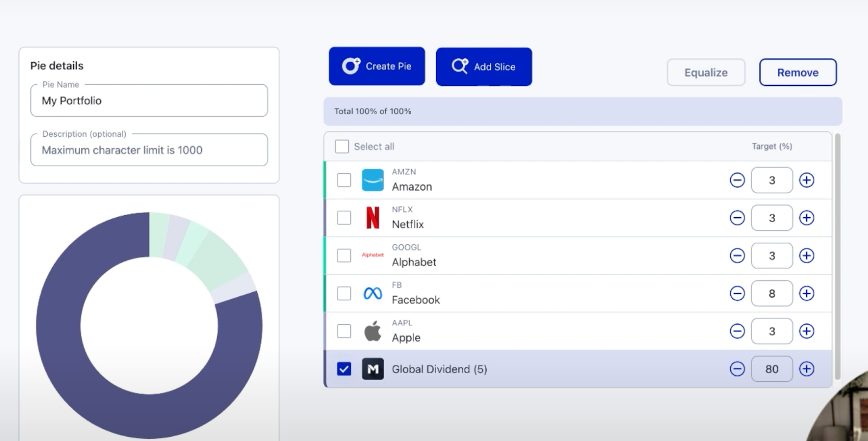The height and width of the screenshot is (441, 868).
Task: Click Global Dividend target value box
Action: click(772, 369)
